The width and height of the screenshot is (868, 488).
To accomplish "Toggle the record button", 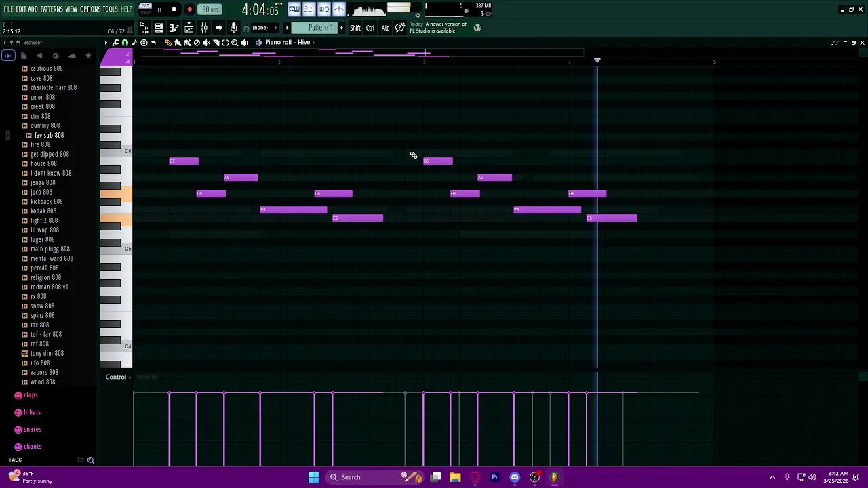I will tap(189, 9).
